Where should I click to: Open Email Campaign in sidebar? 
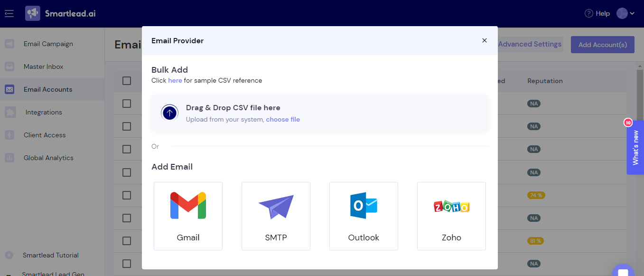click(48, 44)
